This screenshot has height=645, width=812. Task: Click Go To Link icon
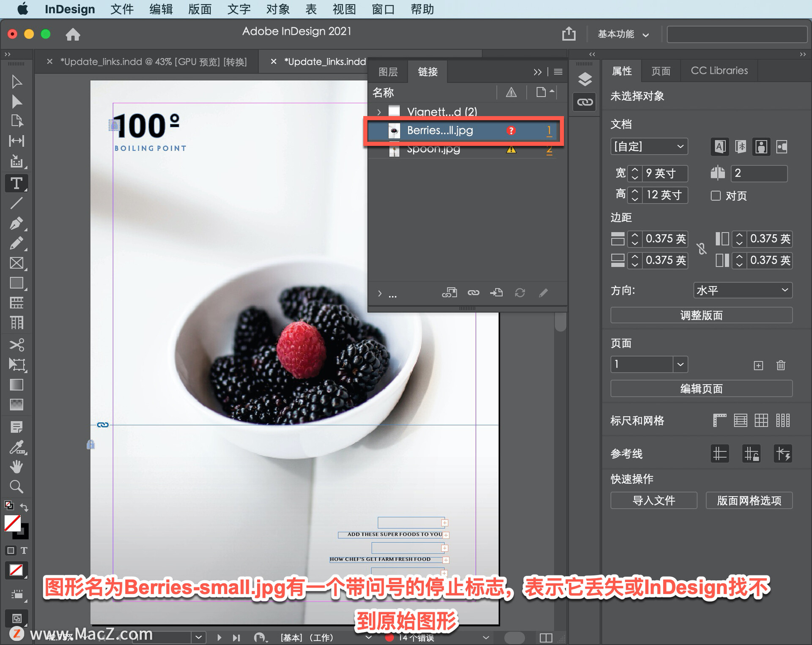coord(496,293)
